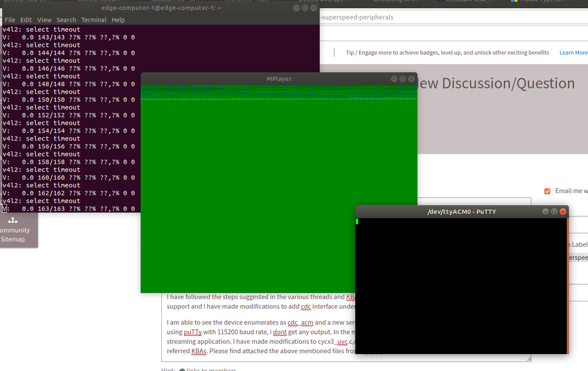Viewport: 588px width, 371px height.
Task: Click inside the discussion body text area
Action: tap(259, 326)
